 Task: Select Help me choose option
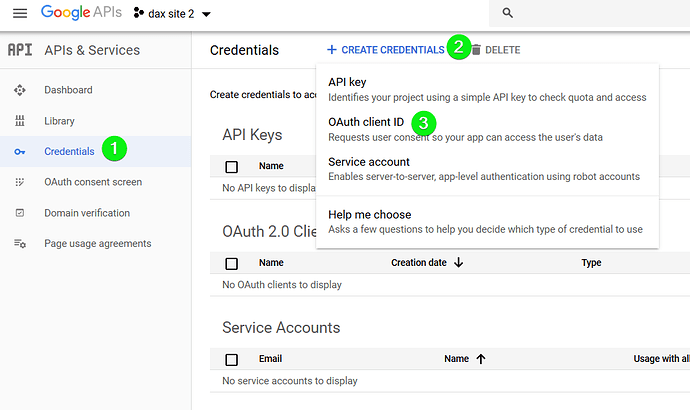pos(487,222)
